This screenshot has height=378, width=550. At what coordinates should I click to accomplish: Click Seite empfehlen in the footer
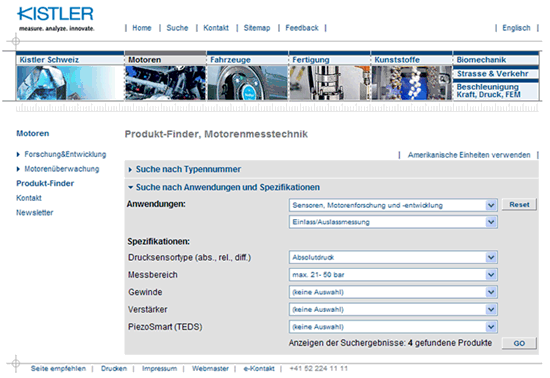click(x=58, y=369)
